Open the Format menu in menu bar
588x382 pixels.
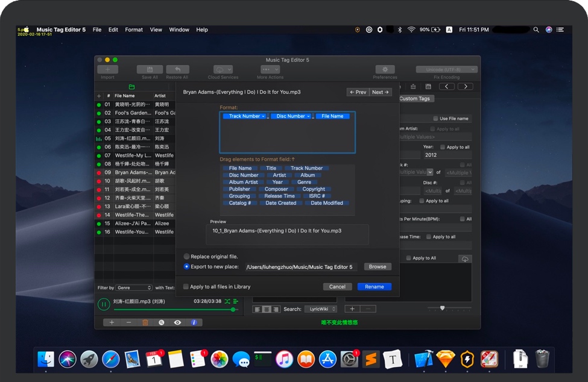(x=134, y=30)
